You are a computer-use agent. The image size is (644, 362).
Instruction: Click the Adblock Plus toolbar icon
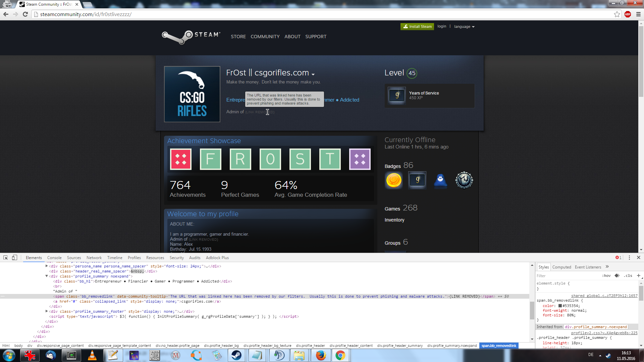pos(628,14)
